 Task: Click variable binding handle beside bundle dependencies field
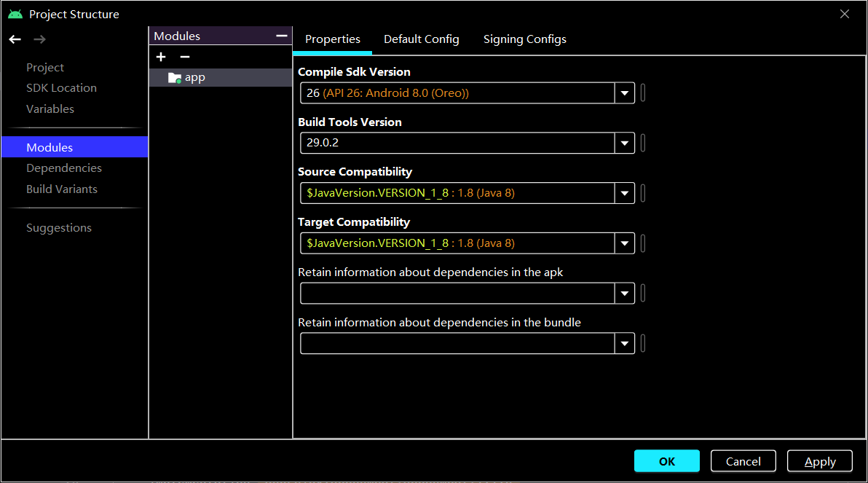pyautogui.click(x=643, y=343)
